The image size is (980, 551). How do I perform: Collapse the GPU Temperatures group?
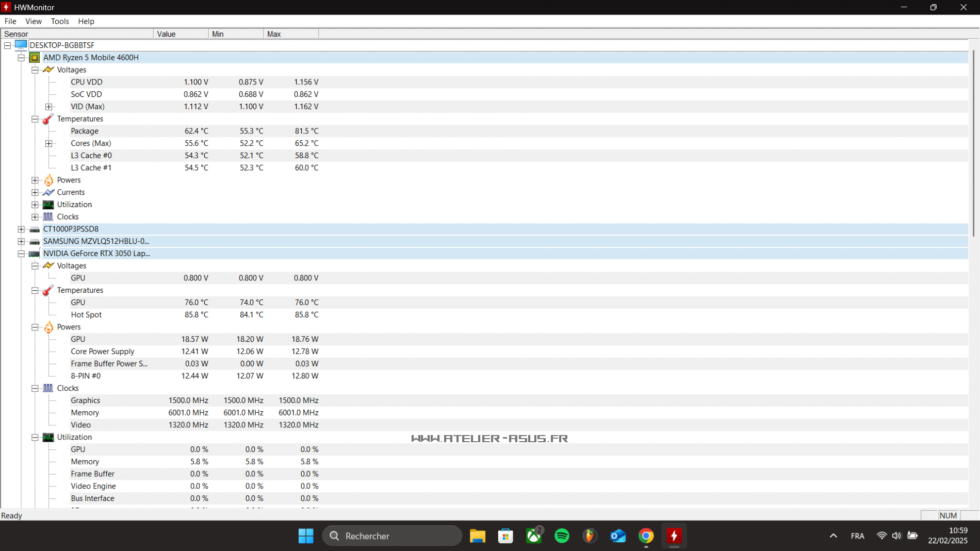coord(35,290)
